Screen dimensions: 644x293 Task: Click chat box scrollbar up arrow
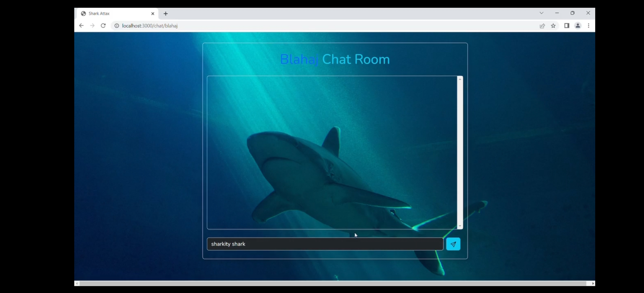tap(460, 79)
